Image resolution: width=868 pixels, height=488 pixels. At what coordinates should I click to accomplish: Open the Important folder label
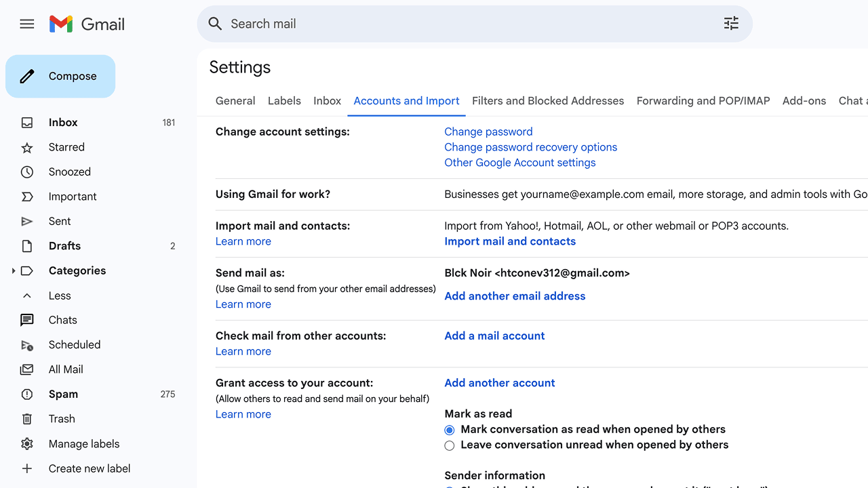point(73,197)
